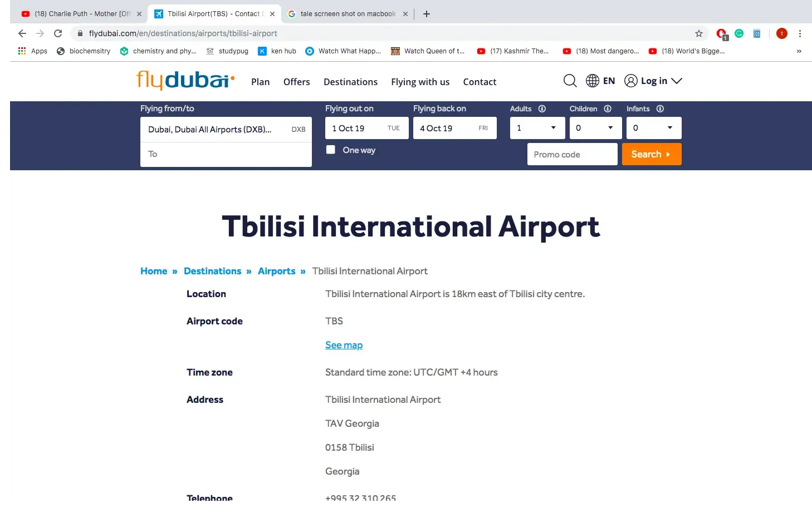Click the flydubai logo
812x513 pixels.
point(185,80)
